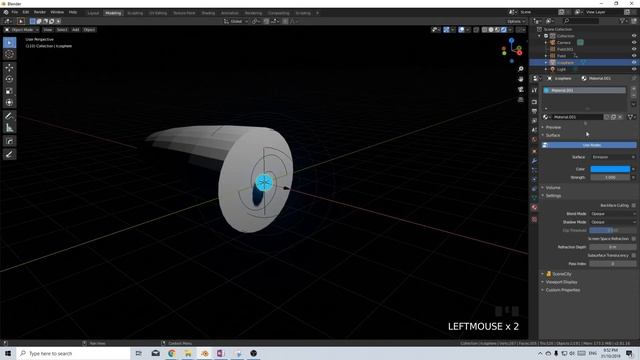Open the Output properties tab icon
The height and width of the screenshot is (360, 640).
click(534, 111)
